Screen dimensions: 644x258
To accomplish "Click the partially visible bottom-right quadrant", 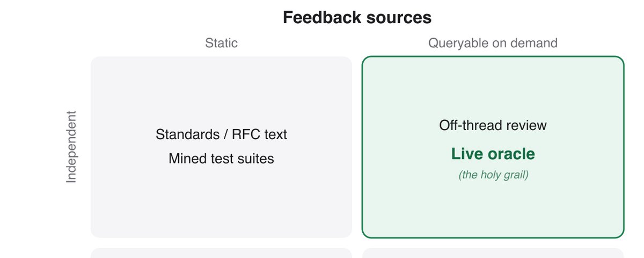I will pos(493,253).
